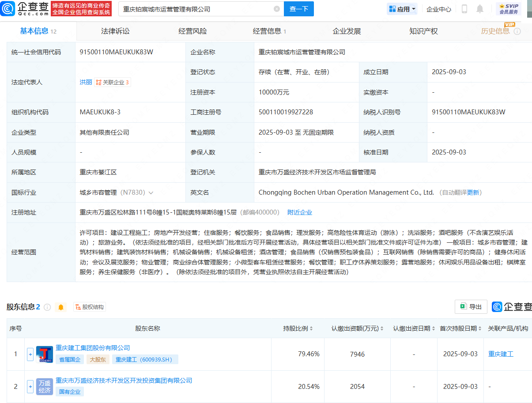Expand the 应用 dropdown menu
This screenshot has width=532, height=403.
(x=402, y=9)
